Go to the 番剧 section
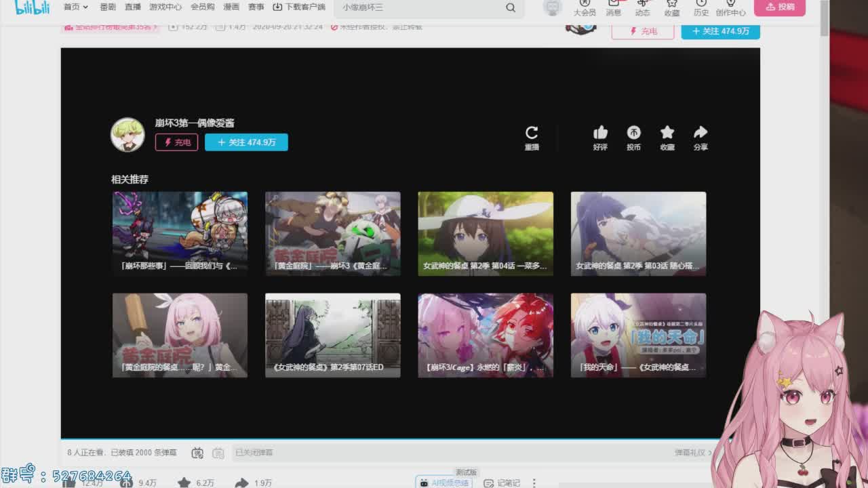The image size is (868, 488). click(x=107, y=7)
